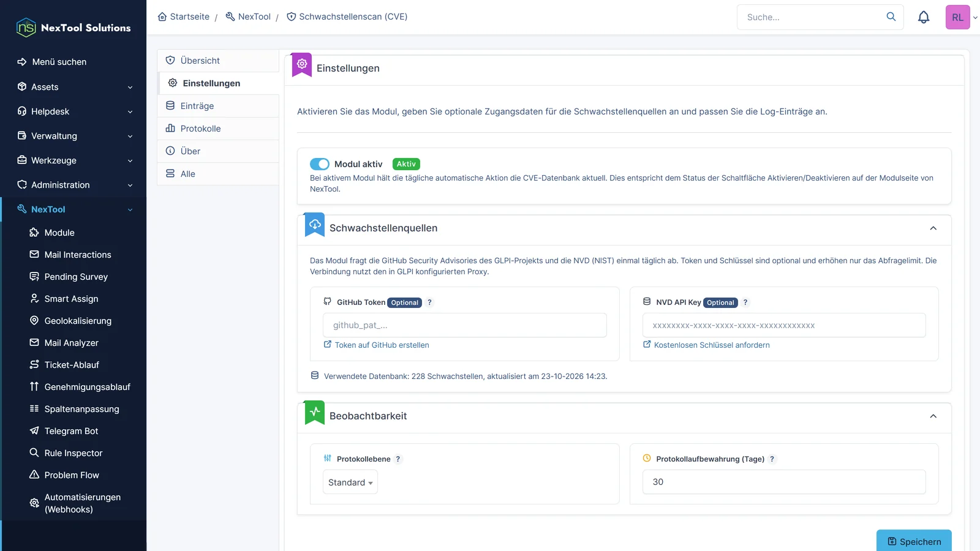
Task: Go to NexTool breadcrumb link
Action: click(248, 17)
